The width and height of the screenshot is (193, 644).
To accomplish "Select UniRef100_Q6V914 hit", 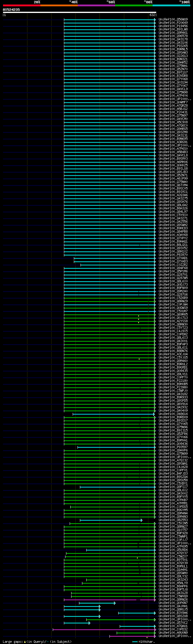I will tap(173, 404).
